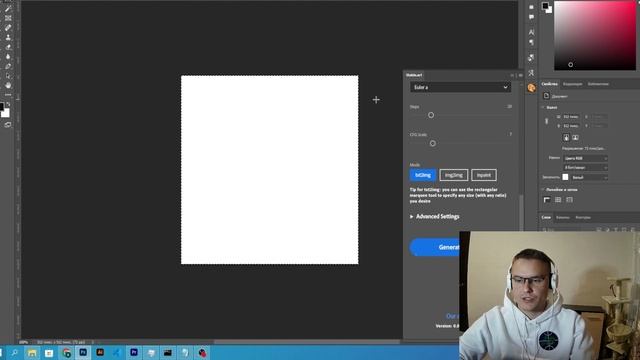The width and height of the screenshot is (640, 360).
Task: Click the canvas width field
Action: (571, 117)
